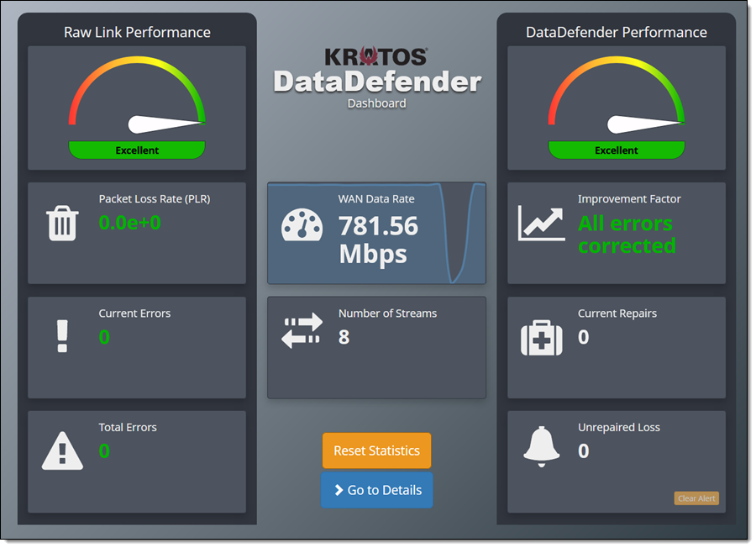Click the Clear Alert button
This screenshot has height=548, width=756.
pos(696,498)
